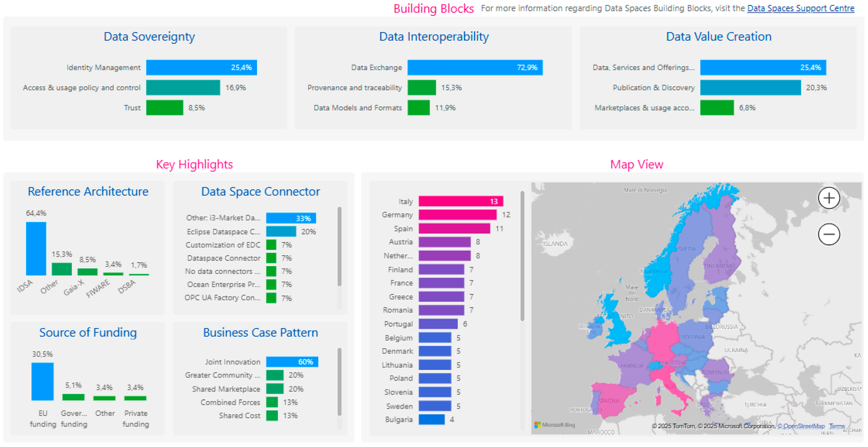This screenshot has height=447, width=868.
Task: Click the Government funding 5,1% column
Action: tap(73, 397)
